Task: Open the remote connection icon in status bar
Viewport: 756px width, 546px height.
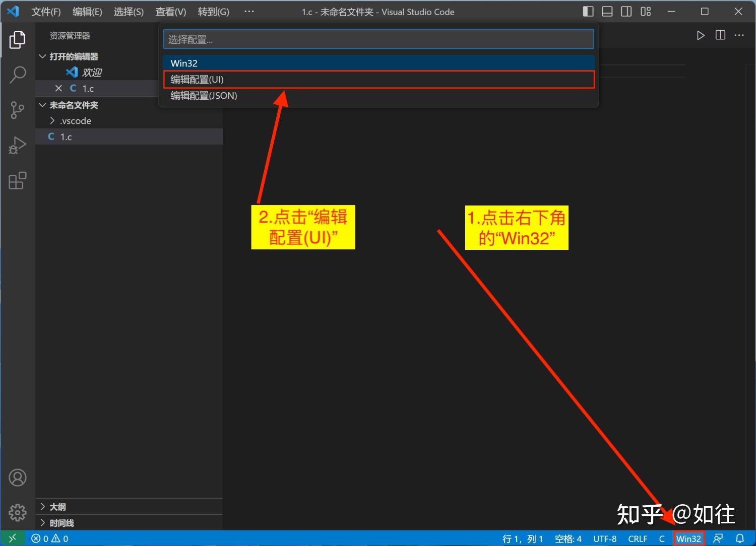Action: click(13, 538)
